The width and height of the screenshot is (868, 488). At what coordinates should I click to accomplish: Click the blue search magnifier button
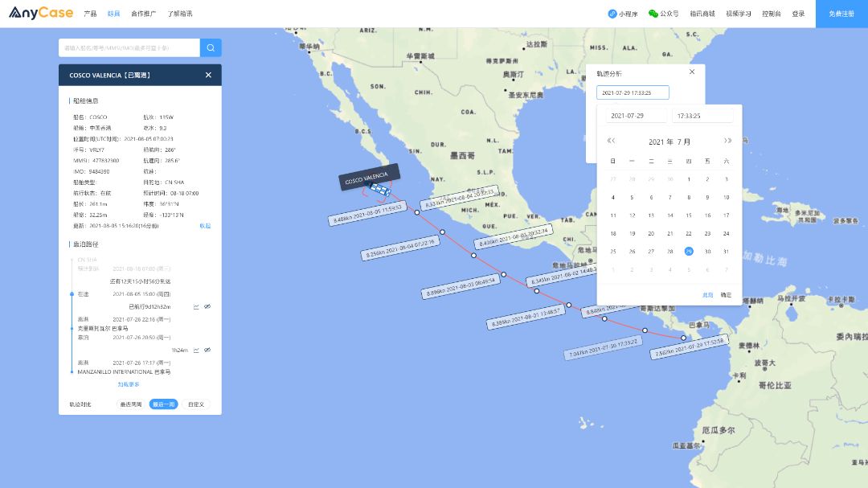point(211,47)
